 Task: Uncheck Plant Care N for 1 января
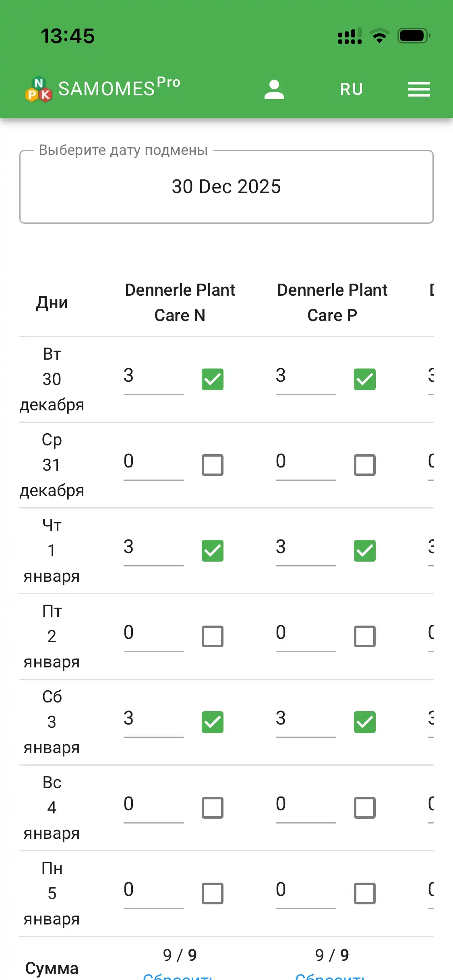click(x=213, y=551)
